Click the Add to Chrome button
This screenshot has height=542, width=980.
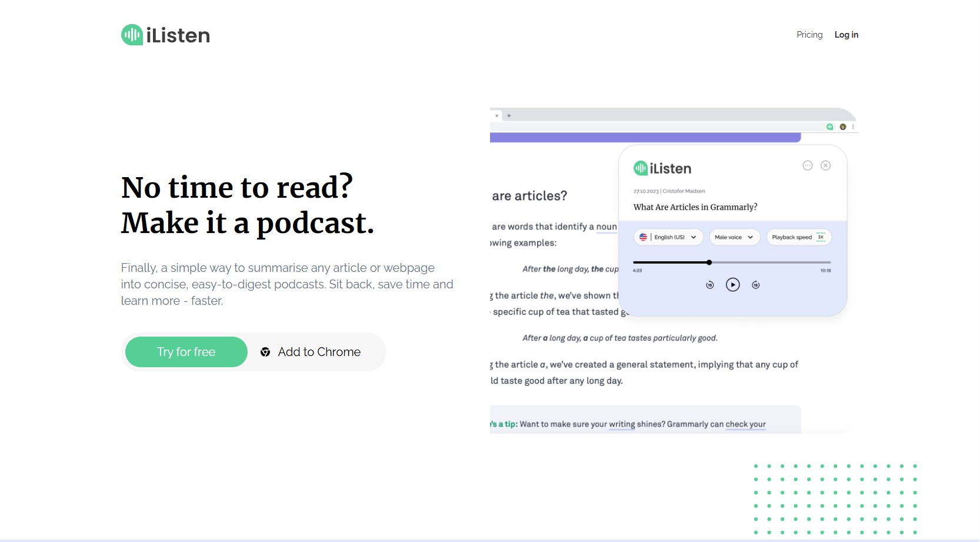[x=311, y=352]
